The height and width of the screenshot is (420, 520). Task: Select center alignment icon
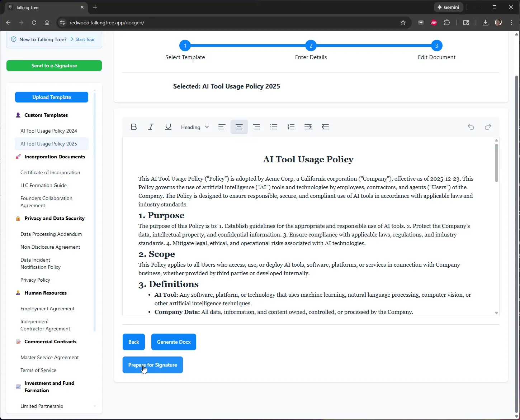239,127
